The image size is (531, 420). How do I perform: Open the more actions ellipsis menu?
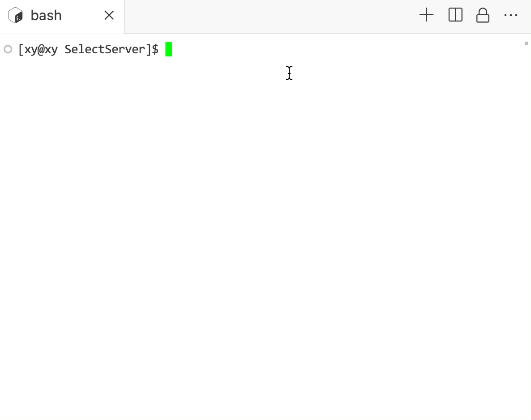[x=511, y=15]
